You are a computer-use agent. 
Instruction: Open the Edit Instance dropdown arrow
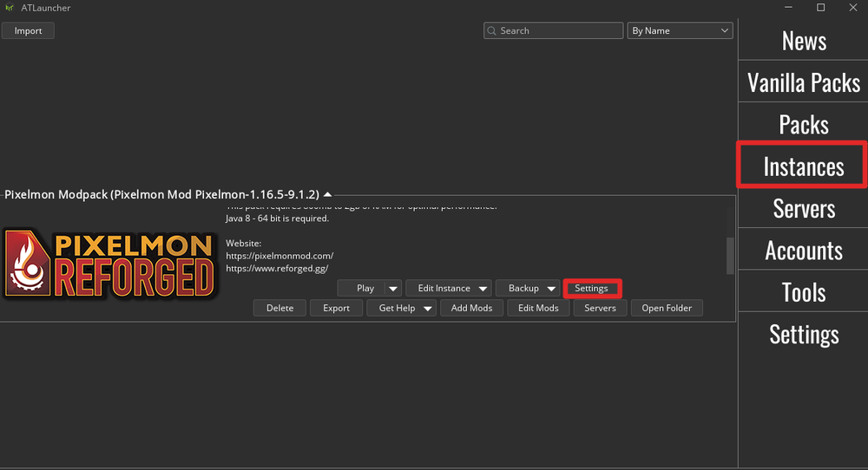pyautogui.click(x=483, y=289)
